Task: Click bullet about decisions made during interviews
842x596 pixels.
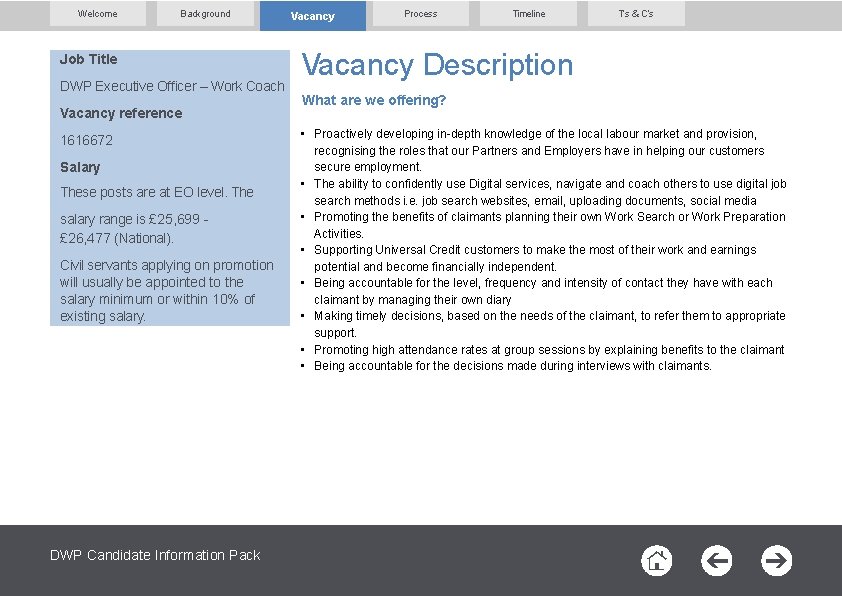Action: [513, 366]
